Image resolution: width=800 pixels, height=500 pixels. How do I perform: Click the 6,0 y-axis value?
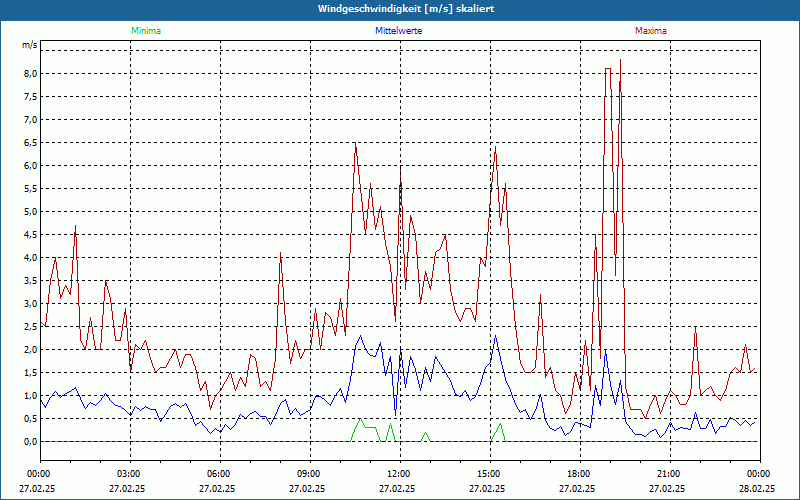click(x=31, y=165)
